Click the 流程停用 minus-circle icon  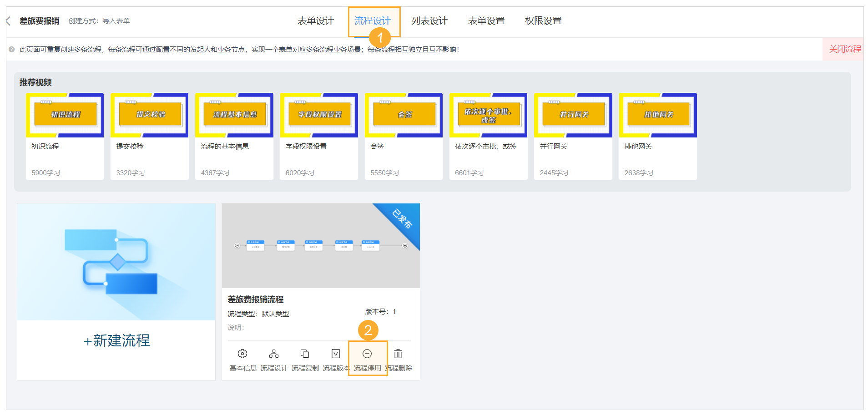point(368,353)
